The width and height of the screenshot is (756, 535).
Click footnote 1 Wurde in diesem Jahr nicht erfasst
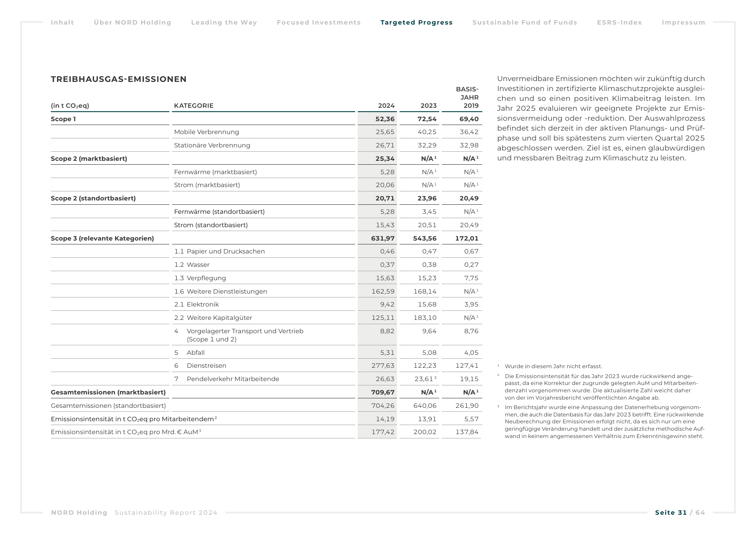tap(550, 366)
